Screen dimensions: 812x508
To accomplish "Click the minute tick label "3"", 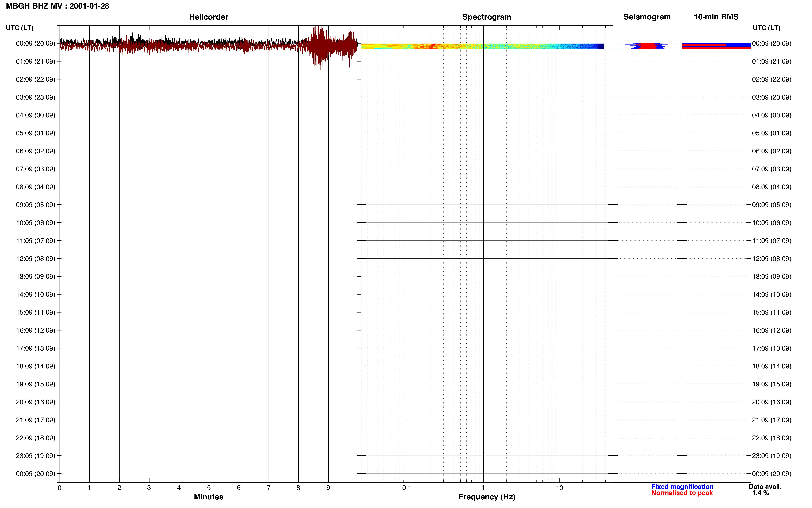I will click(149, 488).
